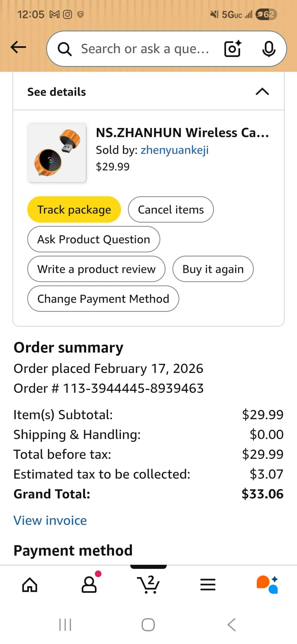297x644 pixels.
Task: Tap the Buy it again button
Action: coord(213,269)
